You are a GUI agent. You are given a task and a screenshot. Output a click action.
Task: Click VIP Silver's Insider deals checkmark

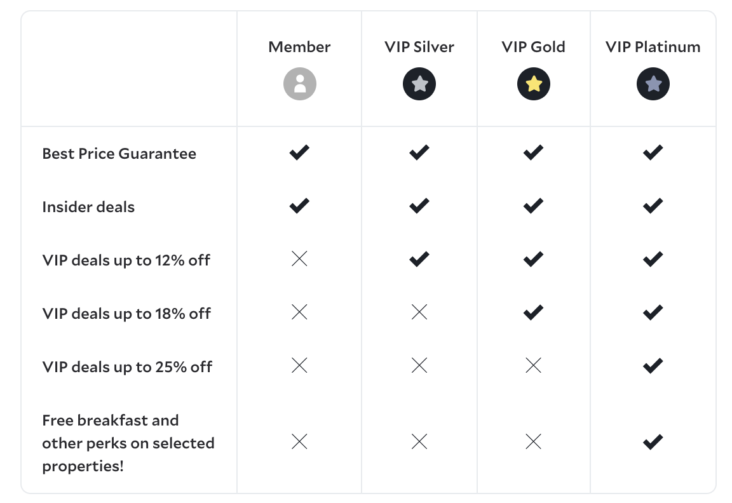click(419, 206)
